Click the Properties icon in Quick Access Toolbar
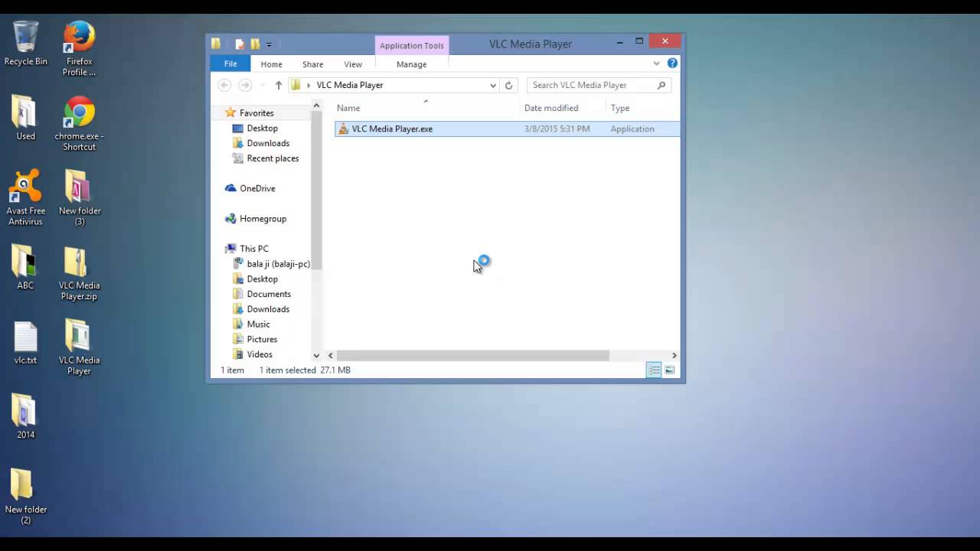 [x=240, y=44]
